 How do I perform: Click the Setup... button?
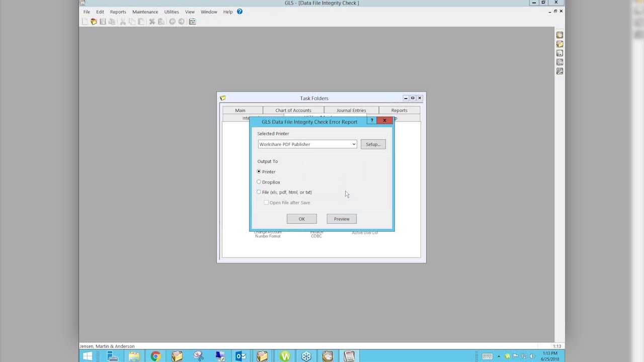pyautogui.click(x=373, y=144)
